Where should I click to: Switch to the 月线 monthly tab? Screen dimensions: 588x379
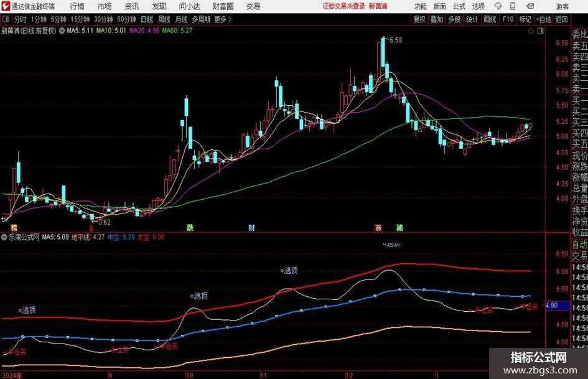(x=181, y=19)
